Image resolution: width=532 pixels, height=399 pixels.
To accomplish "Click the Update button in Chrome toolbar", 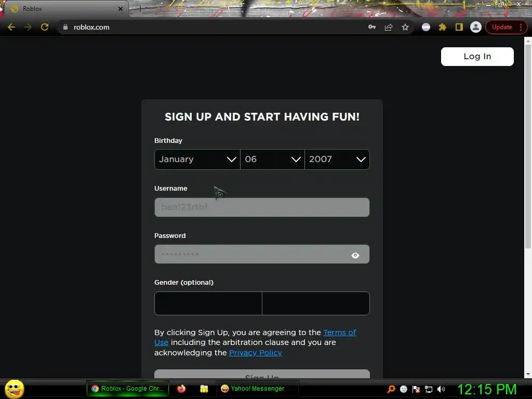I will [502, 27].
